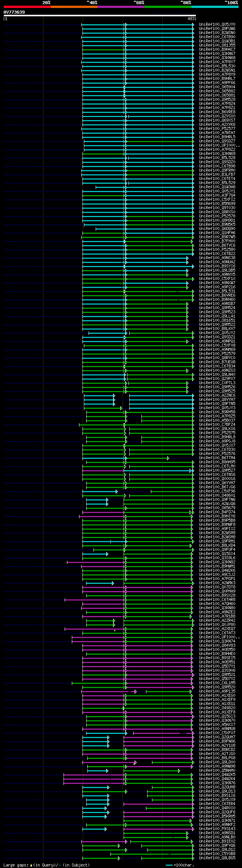Select the UniRef100_C6L1M5 label
The image size is (242, 868).
(x=217, y=683)
